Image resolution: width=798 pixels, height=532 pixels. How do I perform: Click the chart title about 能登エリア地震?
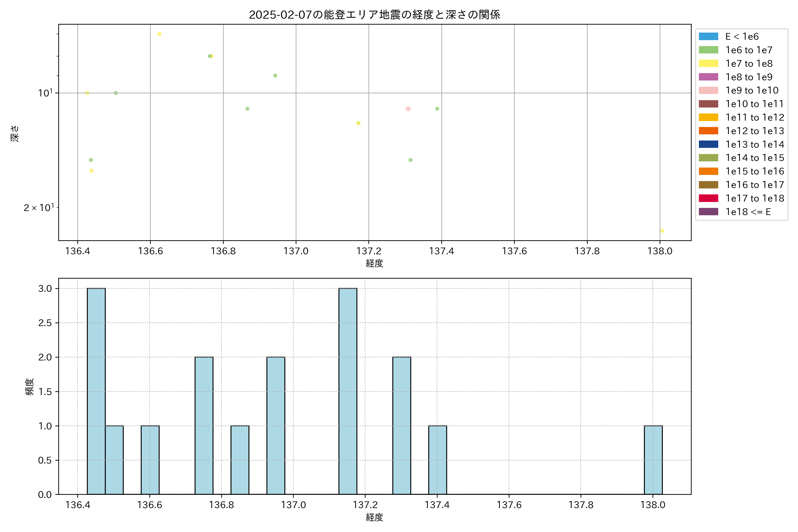pos(374,15)
